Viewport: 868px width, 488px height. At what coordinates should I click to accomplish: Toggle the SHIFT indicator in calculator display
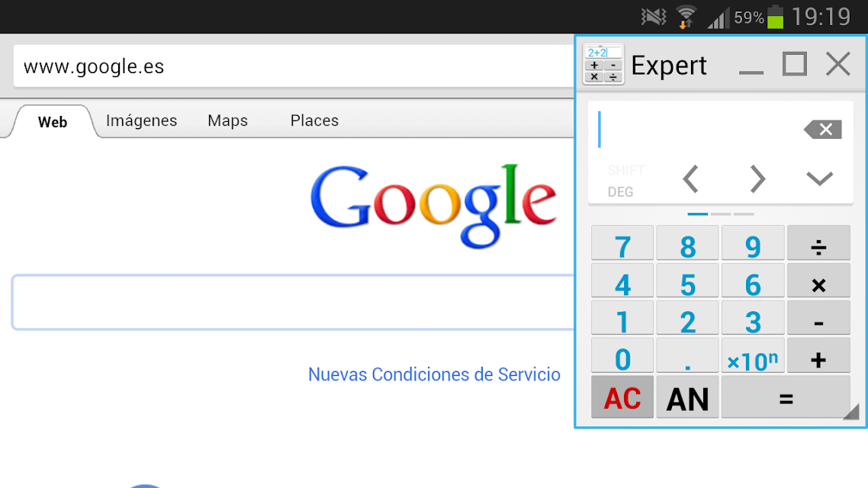[x=626, y=170]
